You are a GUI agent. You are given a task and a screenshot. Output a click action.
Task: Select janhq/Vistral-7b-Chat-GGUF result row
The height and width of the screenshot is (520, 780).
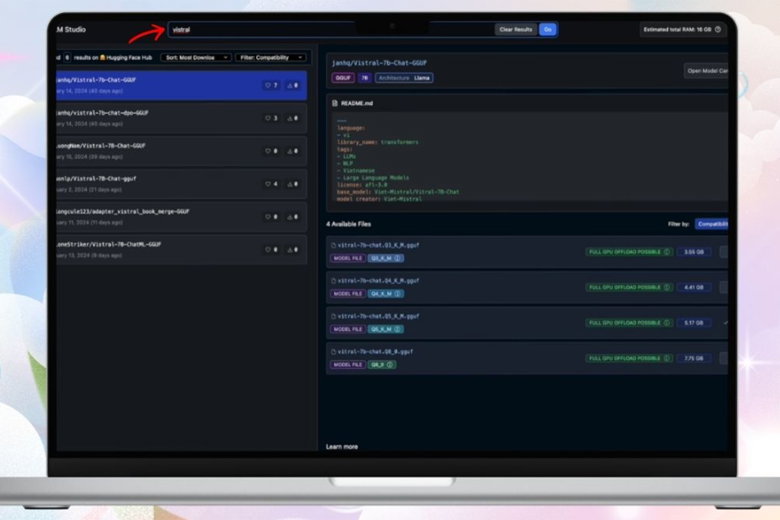pos(182,85)
